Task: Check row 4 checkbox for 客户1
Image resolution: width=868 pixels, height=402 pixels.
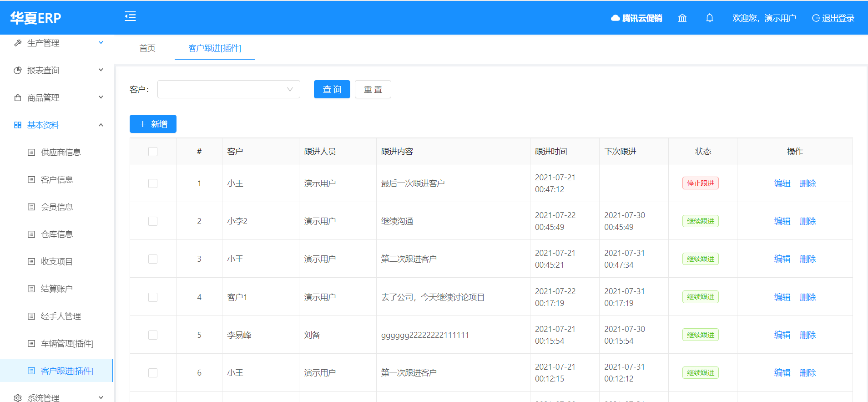Action: [153, 297]
